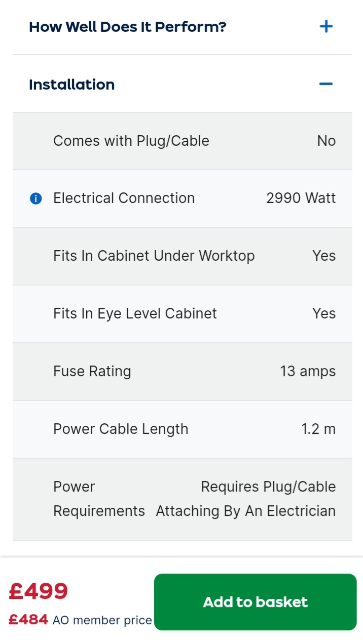Tap the No value for Comes with Plug/Cable
The image size is (363, 644).
coord(326,141)
